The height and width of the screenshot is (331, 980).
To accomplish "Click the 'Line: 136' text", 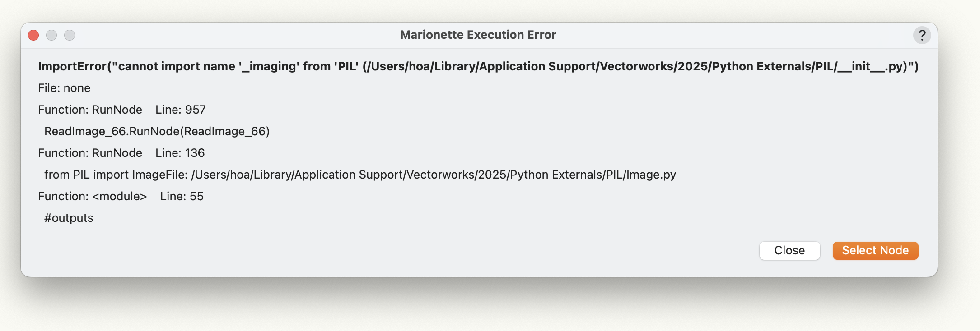I will 180,153.
